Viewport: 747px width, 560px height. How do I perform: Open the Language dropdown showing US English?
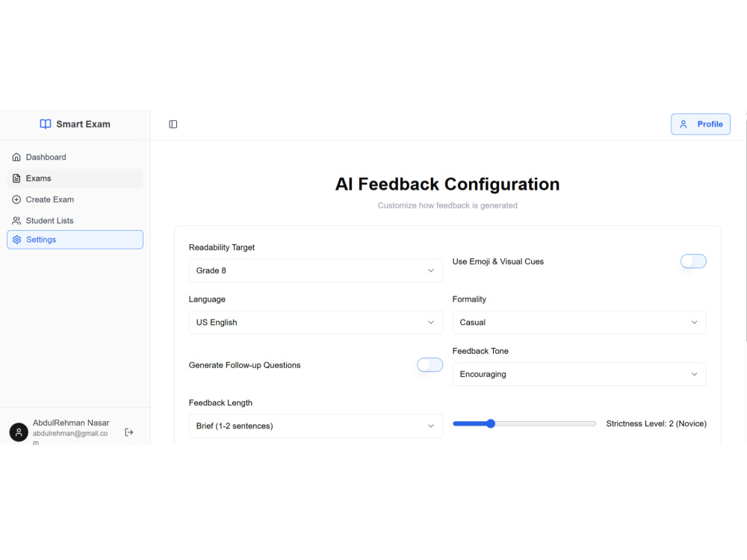coord(316,323)
